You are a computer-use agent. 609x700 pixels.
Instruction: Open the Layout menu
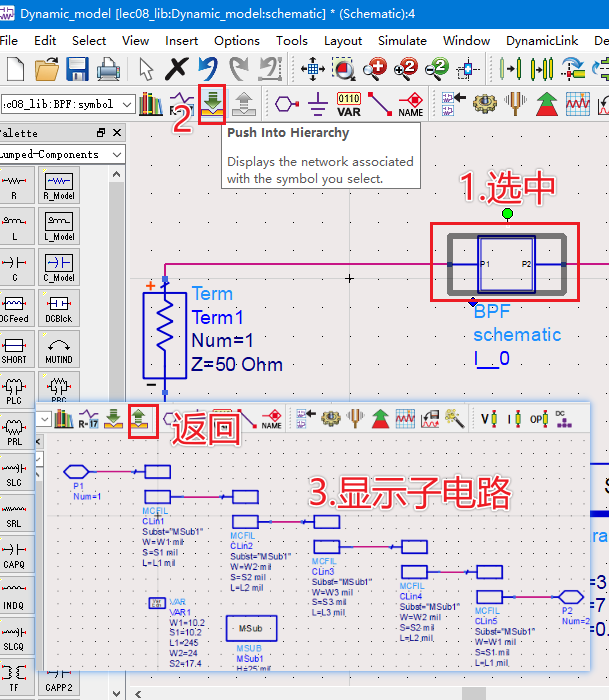click(343, 41)
